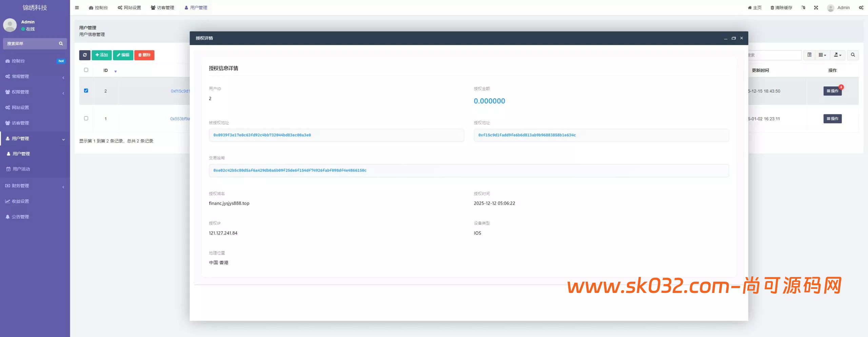Toggle the hamburger menu icon beside the navbar

coord(77,7)
